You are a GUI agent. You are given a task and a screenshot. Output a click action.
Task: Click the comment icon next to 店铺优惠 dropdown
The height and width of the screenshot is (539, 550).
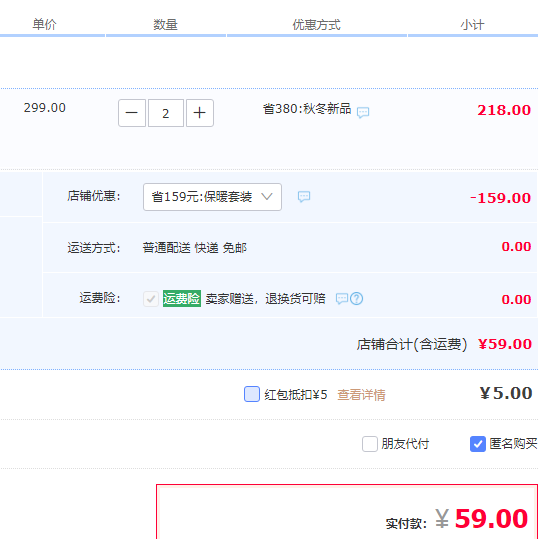point(304,196)
